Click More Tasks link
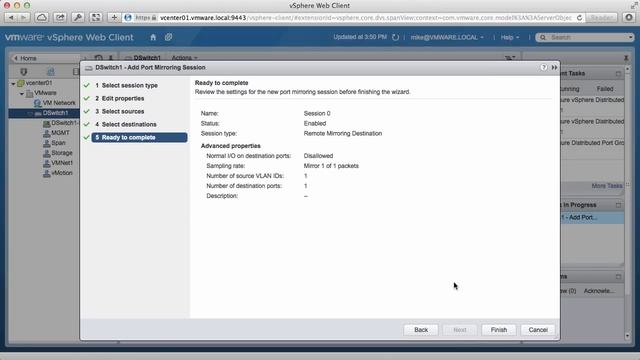640x360 pixels. 607,186
